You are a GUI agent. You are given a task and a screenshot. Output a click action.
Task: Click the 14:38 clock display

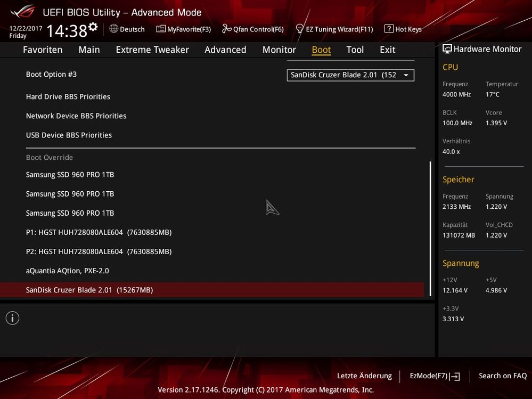67,31
